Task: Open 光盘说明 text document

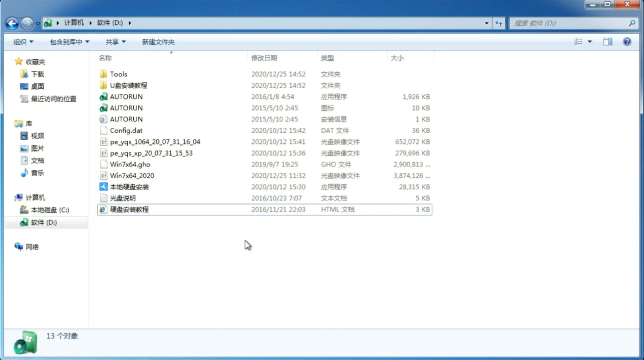Action: point(123,198)
